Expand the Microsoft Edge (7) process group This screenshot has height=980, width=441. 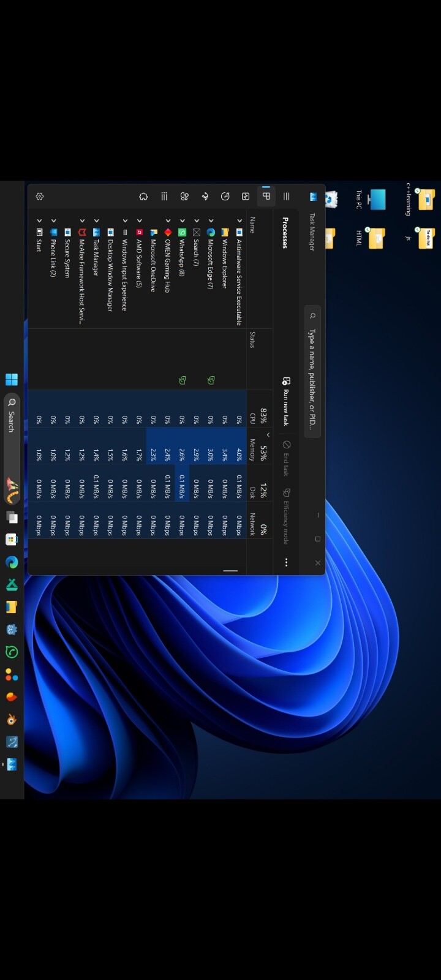coord(211,221)
